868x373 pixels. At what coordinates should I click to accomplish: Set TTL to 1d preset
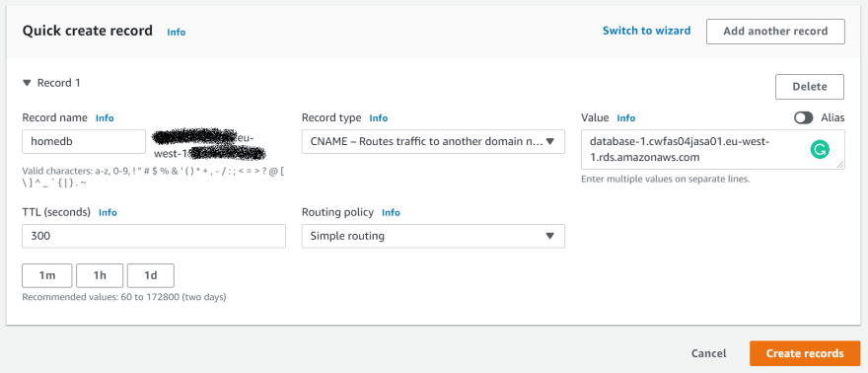click(x=151, y=275)
